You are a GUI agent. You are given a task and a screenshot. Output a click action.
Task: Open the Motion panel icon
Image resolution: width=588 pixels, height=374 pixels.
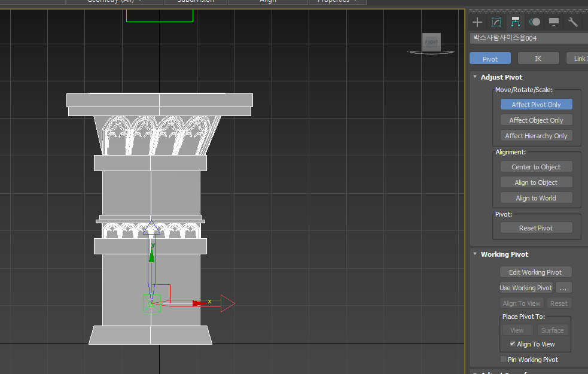click(535, 22)
